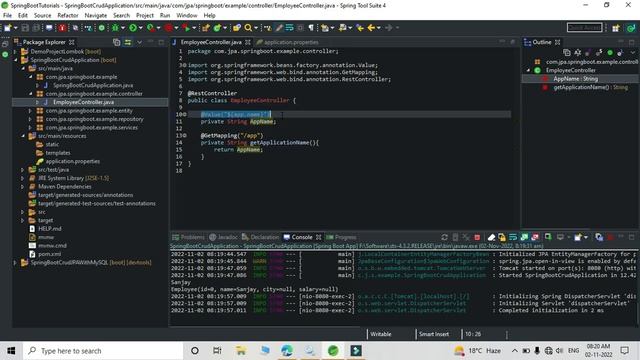The image size is (640, 360).
Task: Click the Debug bug icon
Action: click(115, 28)
